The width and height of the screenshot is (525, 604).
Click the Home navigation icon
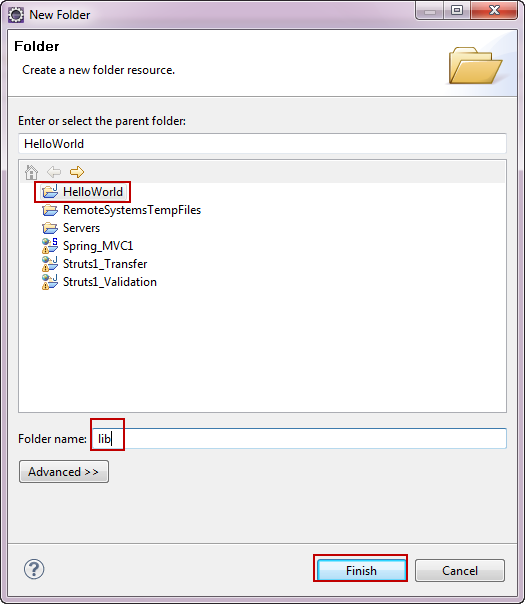31,172
